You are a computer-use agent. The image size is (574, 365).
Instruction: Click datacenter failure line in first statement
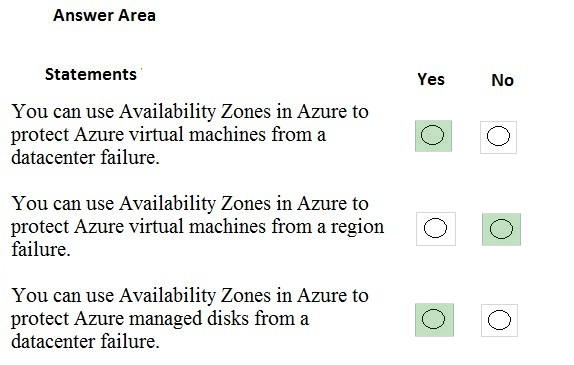(x=85, y=157)
